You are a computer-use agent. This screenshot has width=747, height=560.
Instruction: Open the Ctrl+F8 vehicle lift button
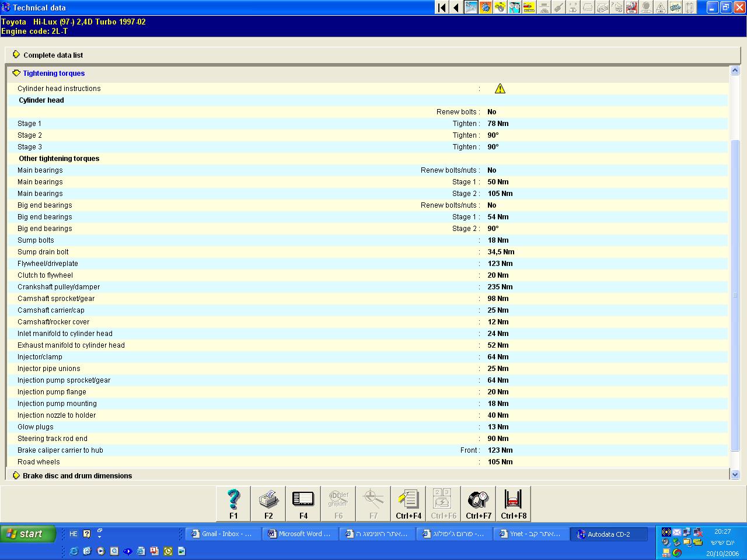pyautogui.click(x=514, y=503)
